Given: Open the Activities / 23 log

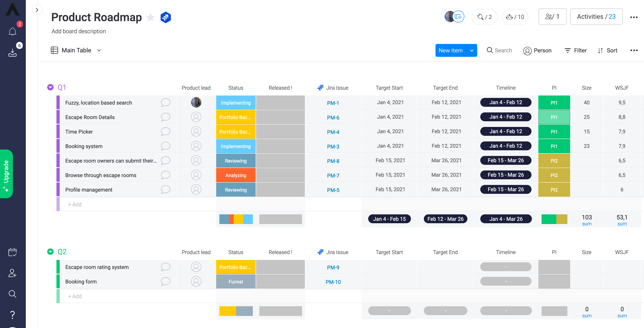Looking at the screenshot, I should coord(596,17).
